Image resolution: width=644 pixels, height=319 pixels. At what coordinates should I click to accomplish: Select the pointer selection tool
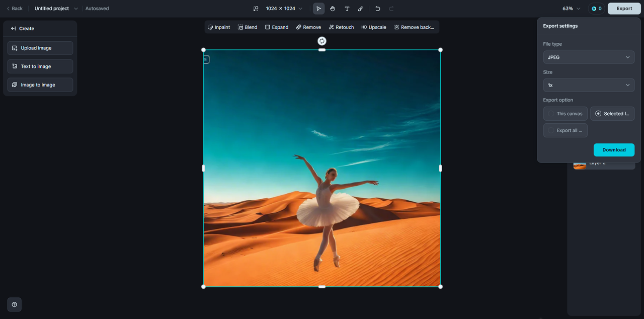(x=318, y=9)
